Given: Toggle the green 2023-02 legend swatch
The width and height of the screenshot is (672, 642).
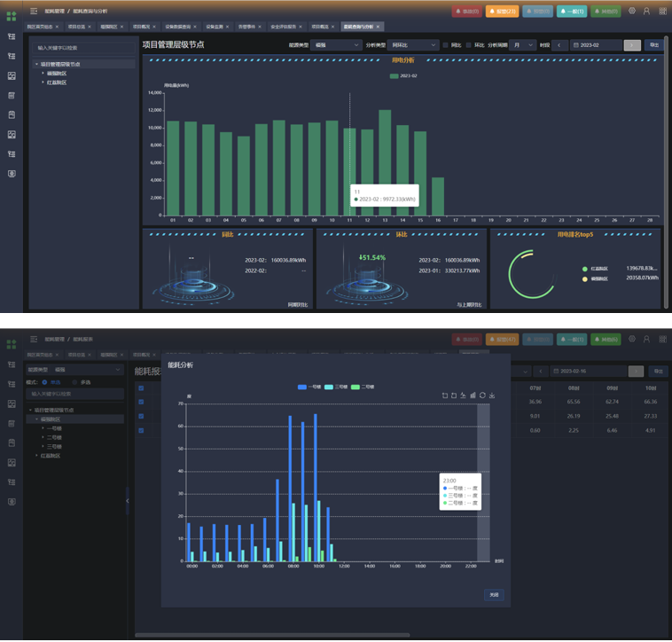Looking at the screenshot, I should coord(394,76).
